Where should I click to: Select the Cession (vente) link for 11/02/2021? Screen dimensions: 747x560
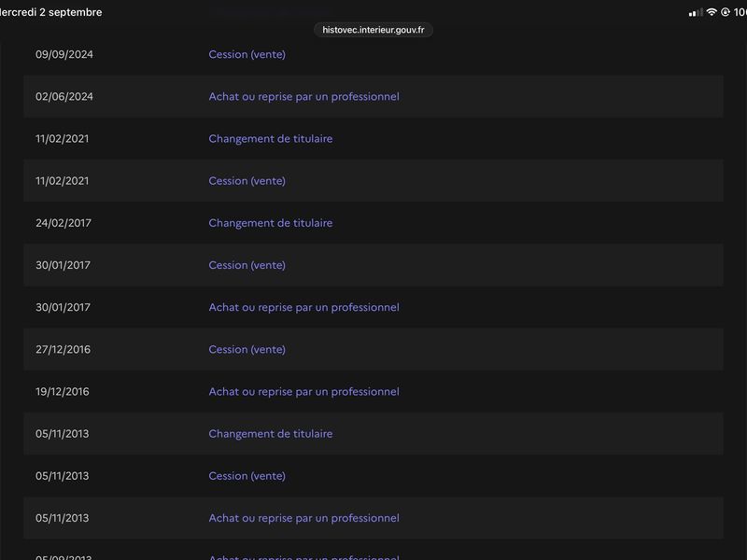pyautogui.click(x=247, y=181)
